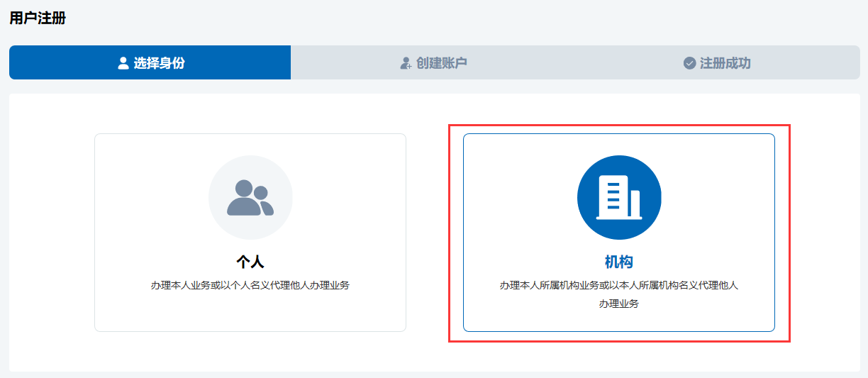Select the 创建账户 step tab
Viewport: 868px width, 378px height.
[x=433, y=62]
